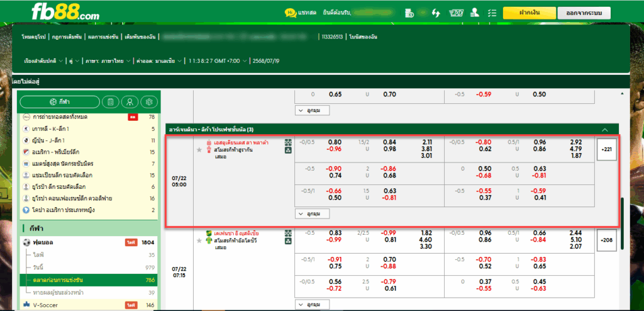Open the โหมดยุโรป menu item
This screenshot has width=644, height=311.
tap(34, 37)
